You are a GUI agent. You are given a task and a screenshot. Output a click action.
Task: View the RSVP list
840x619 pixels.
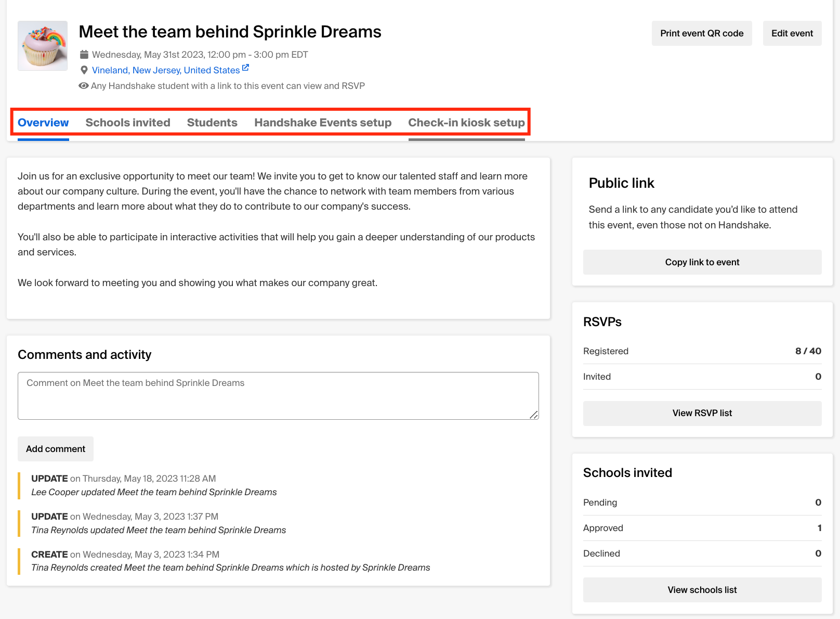coord(702,413)
